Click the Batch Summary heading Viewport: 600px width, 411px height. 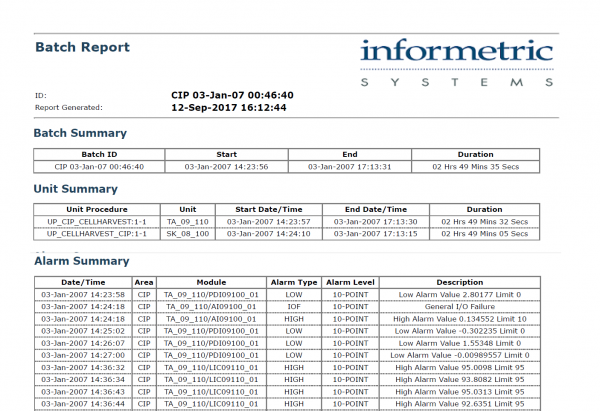tap(80, 133)
